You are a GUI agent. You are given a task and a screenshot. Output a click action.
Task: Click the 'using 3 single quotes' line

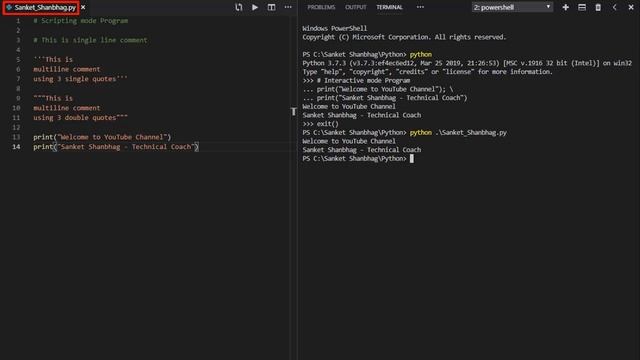tap(80, 79)
